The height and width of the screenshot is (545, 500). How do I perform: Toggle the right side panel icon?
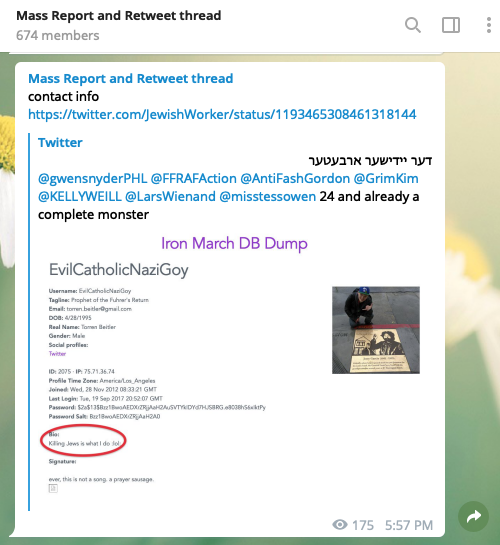point(451,25)
